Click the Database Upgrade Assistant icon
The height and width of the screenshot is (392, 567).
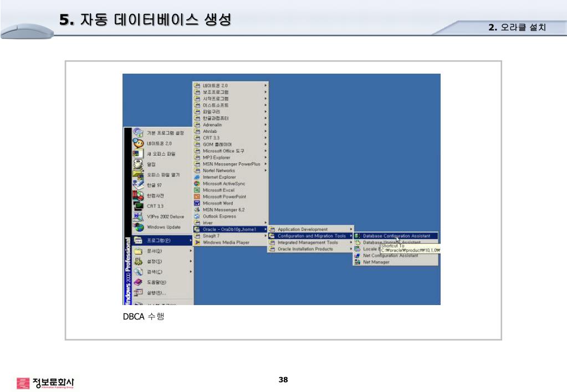(x=357, y=243)
